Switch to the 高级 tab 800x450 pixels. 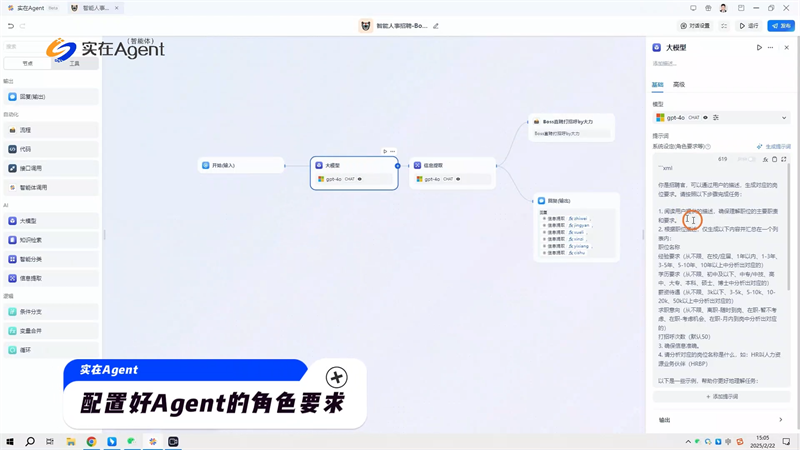(x=679, y=85)
